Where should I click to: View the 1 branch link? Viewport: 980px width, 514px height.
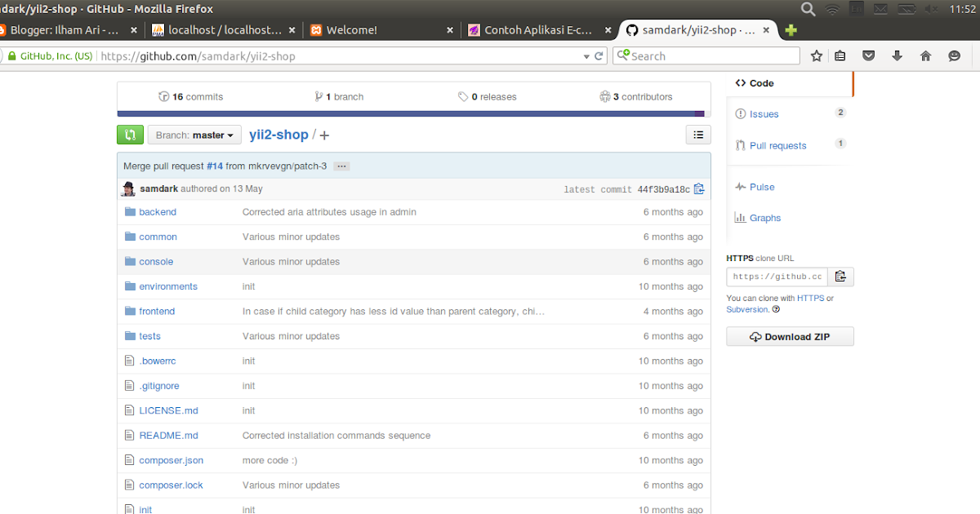pyautogui.click(x=339, y=97)
